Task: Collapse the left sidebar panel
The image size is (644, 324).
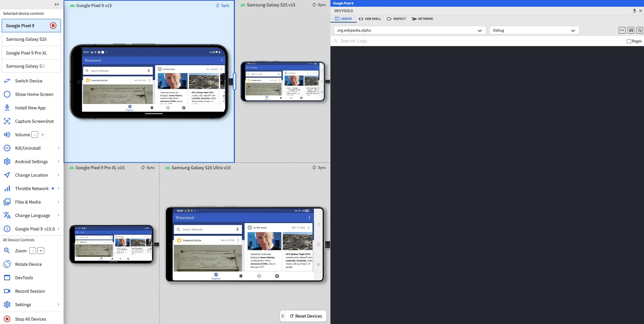Action: tap(57, 4)
